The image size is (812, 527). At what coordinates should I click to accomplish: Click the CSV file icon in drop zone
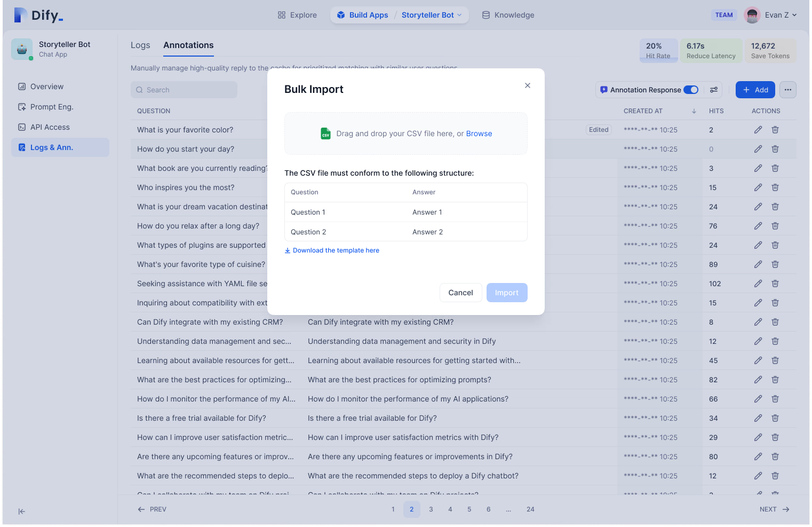(325, 133)
